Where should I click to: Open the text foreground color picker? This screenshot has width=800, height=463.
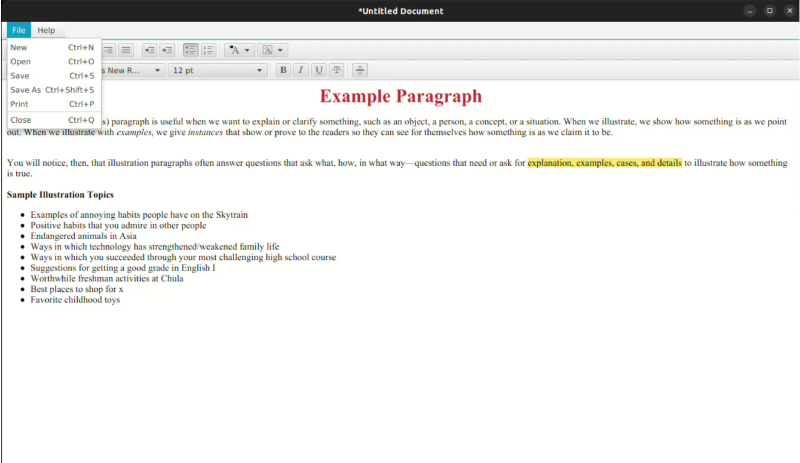pos(239,50)
